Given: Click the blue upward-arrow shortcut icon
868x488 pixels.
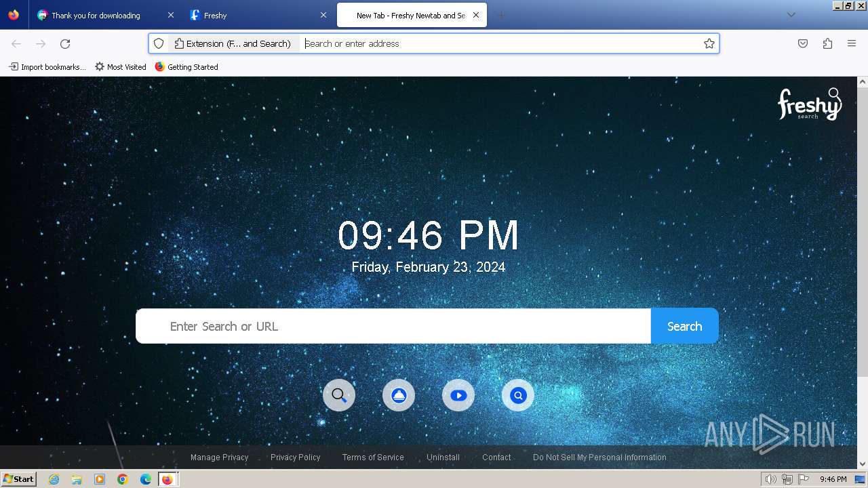Looking at the screenshot, I should pyautogui.click(x=399, y=395).
